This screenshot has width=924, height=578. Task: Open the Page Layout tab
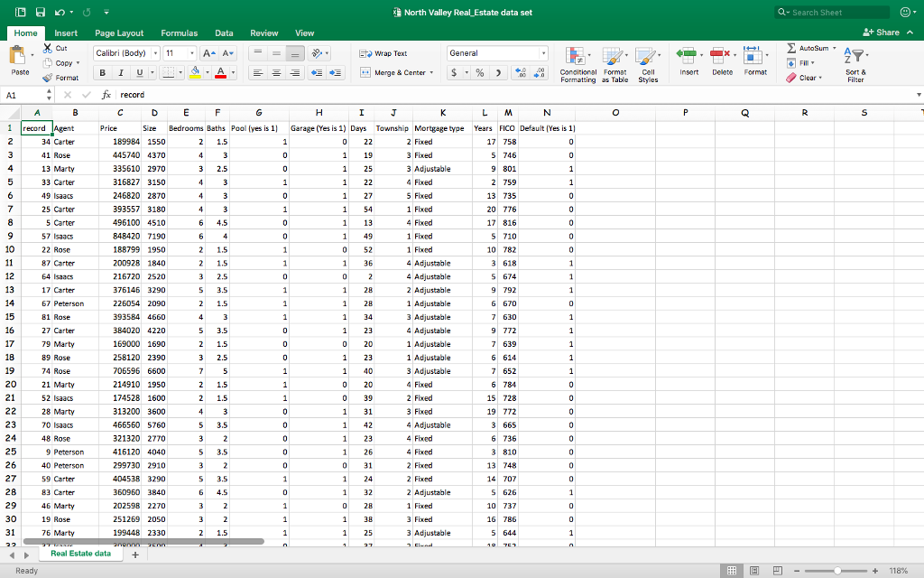[119, 33]
